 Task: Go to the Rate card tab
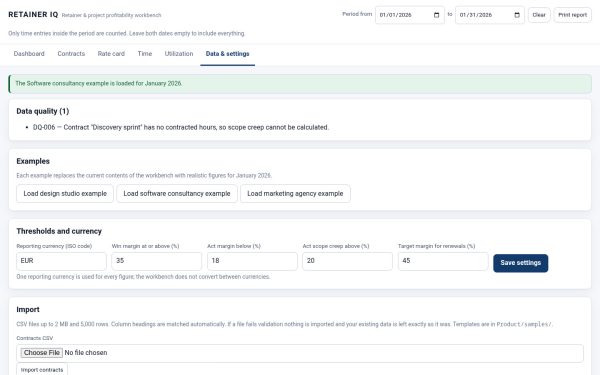pos(111,54)
